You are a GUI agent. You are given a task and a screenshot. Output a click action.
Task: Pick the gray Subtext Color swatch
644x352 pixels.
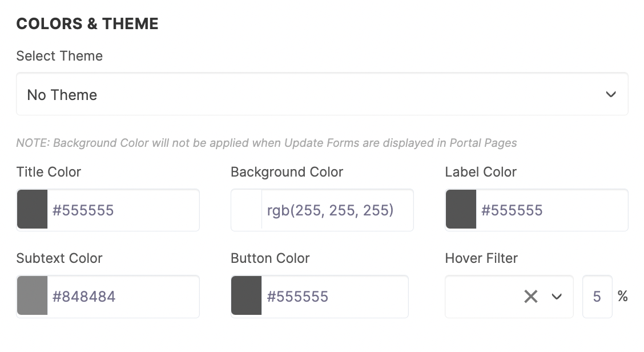click(33, 297)
